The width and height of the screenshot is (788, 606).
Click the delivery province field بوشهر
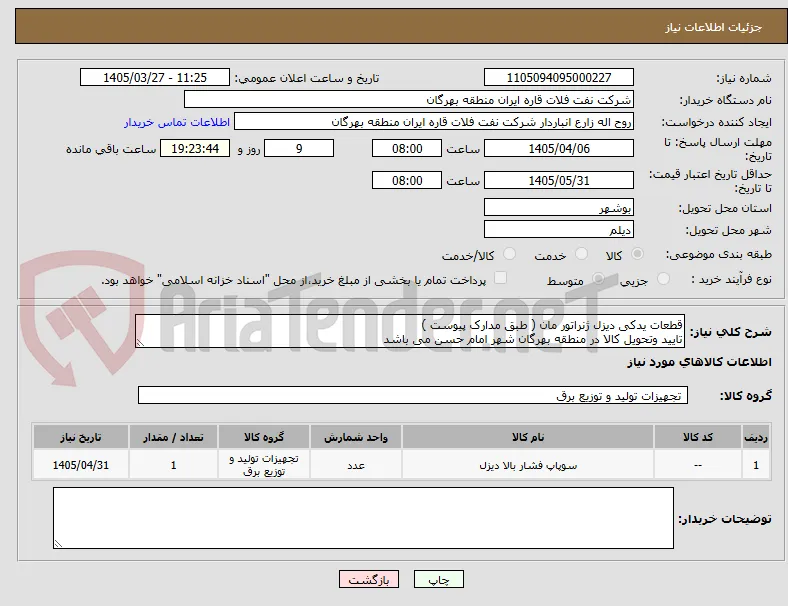tap(558, 207)
